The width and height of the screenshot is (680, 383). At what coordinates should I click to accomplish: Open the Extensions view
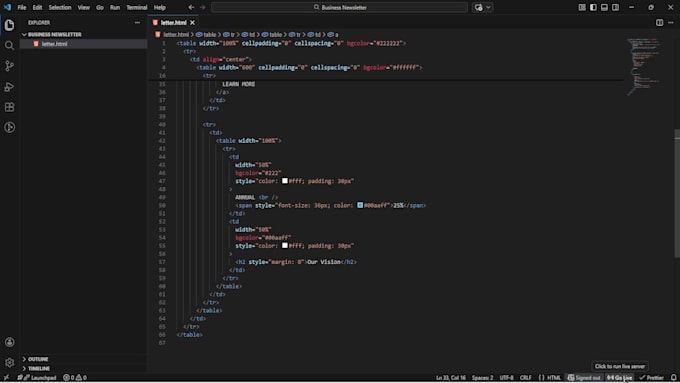9,107
